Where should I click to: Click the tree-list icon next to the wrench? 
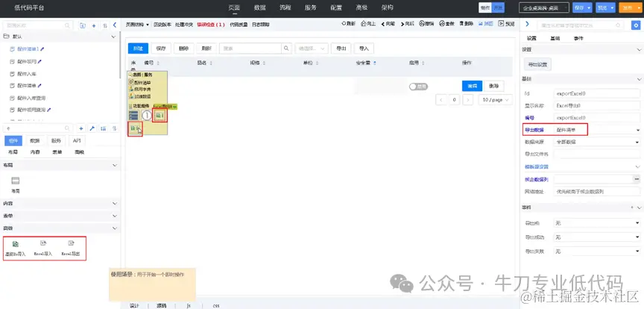tap(103, 128)
